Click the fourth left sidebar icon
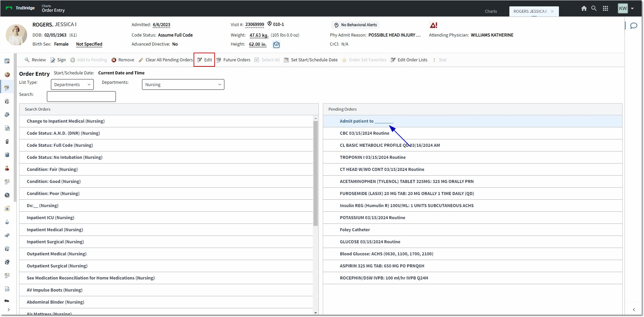 coord(7,101)
